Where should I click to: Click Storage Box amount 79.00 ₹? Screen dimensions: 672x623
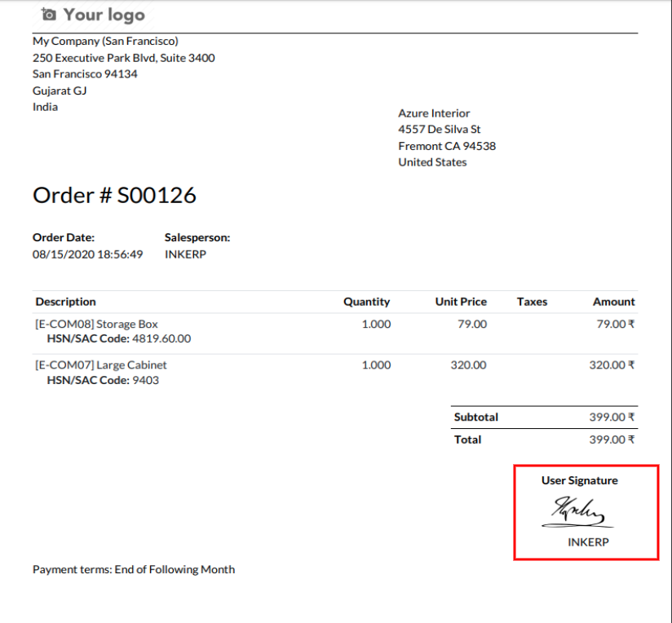[616, 325]
